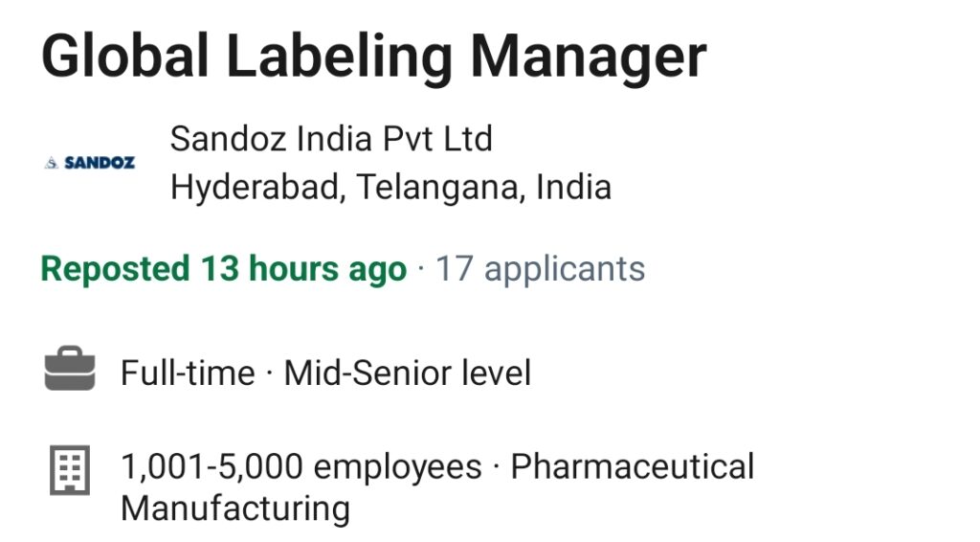The height and width of the screenshot is (542, 980).
Task: Click the word Manager in the job title
Action: pos(589,58)
